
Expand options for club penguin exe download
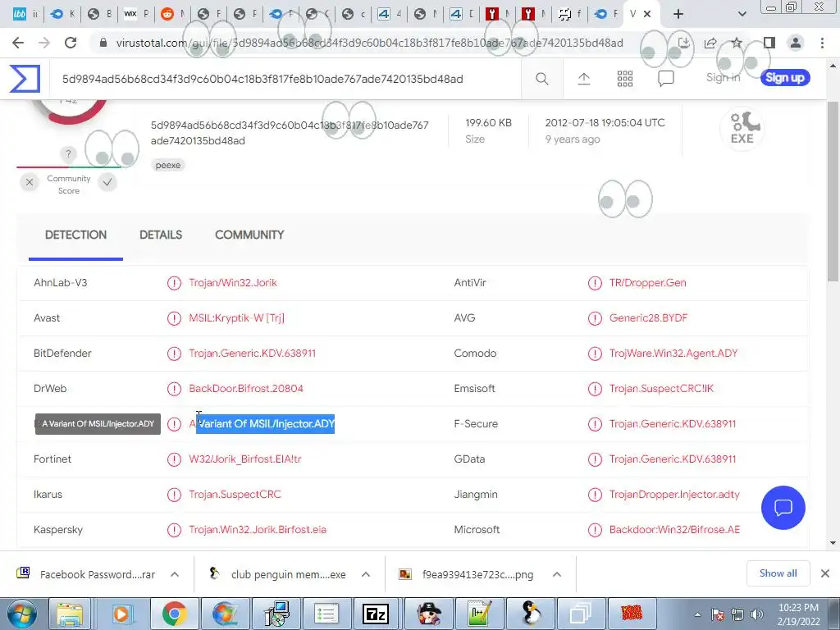point(366,574)
